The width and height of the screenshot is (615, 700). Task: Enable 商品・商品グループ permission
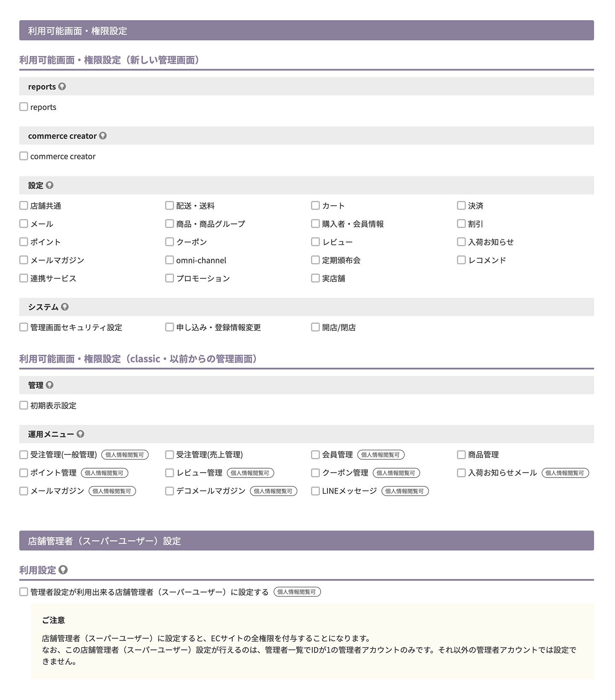click(170, 224)
